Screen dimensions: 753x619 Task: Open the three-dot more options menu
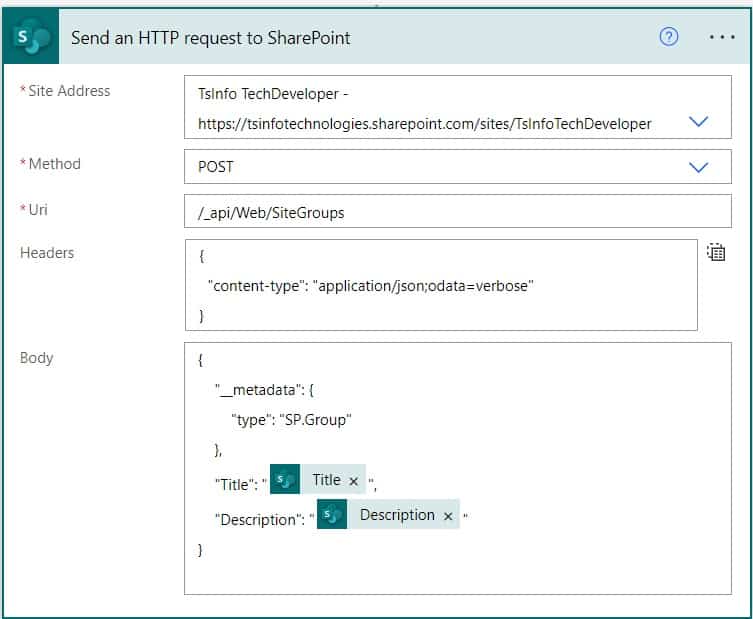coord(722,37)
